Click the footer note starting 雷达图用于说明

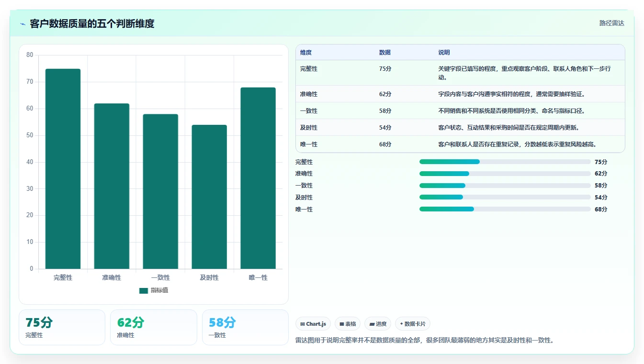coord(425,341)
